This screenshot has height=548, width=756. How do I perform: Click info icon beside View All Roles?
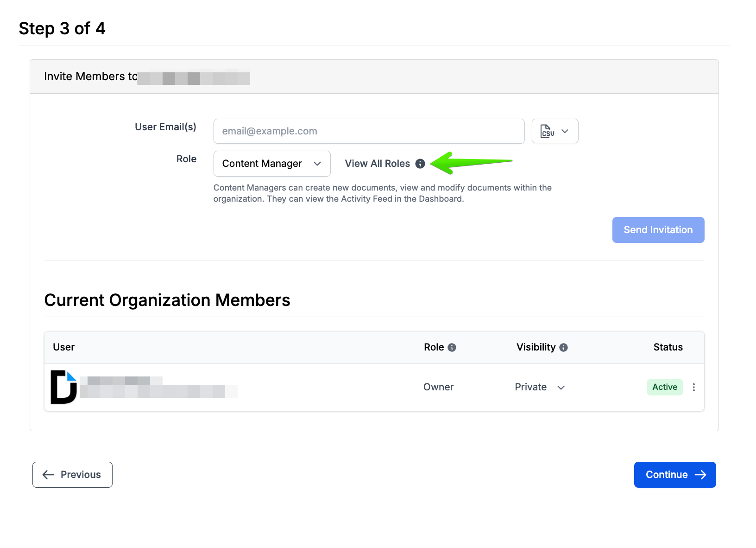click(420, 164)
